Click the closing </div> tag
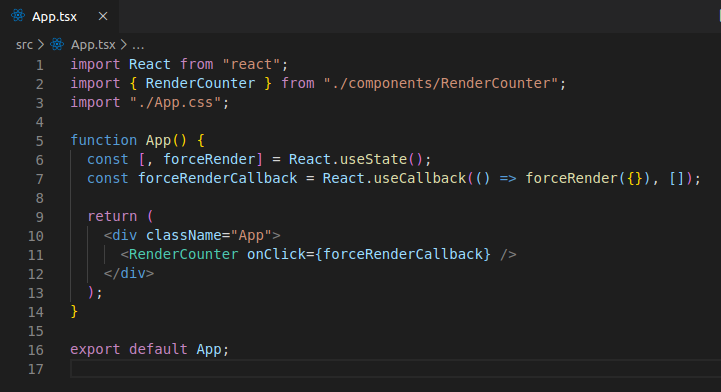 click(x=129, y=273)
